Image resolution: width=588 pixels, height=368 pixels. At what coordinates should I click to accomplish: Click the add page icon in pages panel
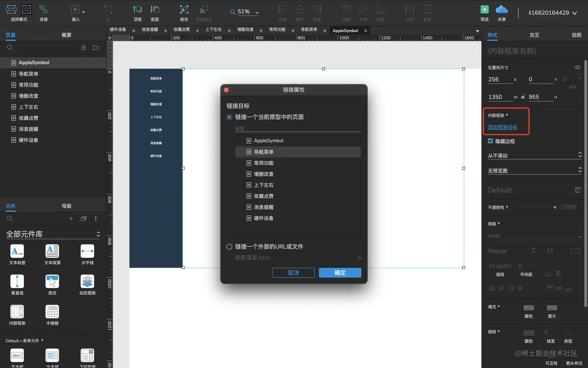click(83, 48)
